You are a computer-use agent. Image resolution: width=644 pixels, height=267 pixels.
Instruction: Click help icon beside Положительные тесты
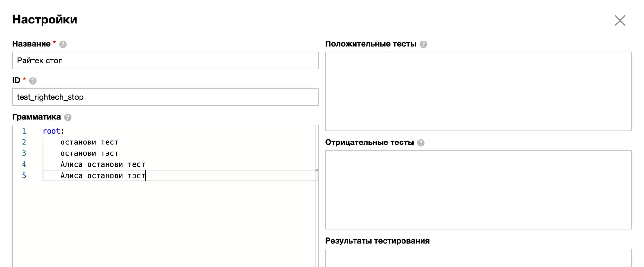tap(423, 44)
